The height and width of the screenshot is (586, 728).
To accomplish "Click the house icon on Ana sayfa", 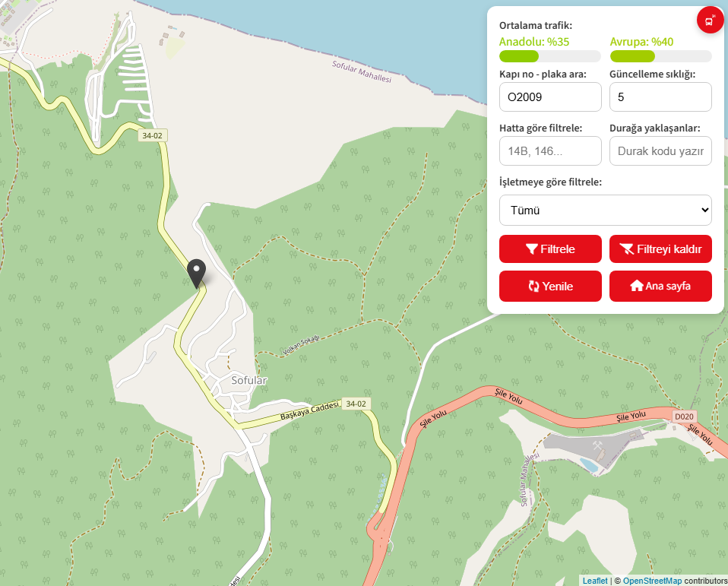I will point(637,286).
